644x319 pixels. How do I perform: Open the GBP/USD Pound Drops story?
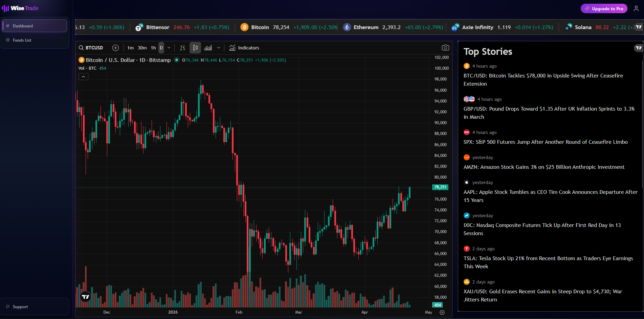pos(549,113)
